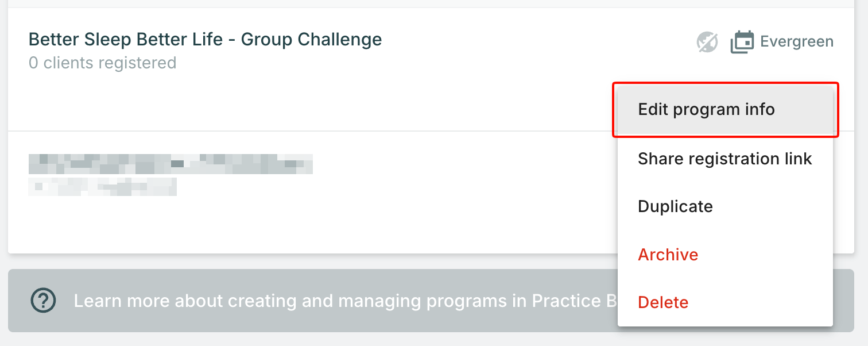868x346 pixels.
Task: Click the blurred subtitle of second program
Action: [102, 187]
